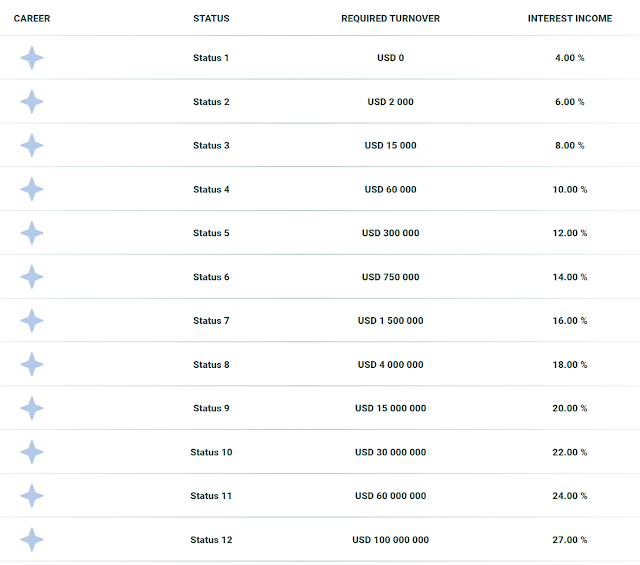Click the STATUS column header
Image resolution: width=640 pixels, height=565 pixels.
(211, 18)
